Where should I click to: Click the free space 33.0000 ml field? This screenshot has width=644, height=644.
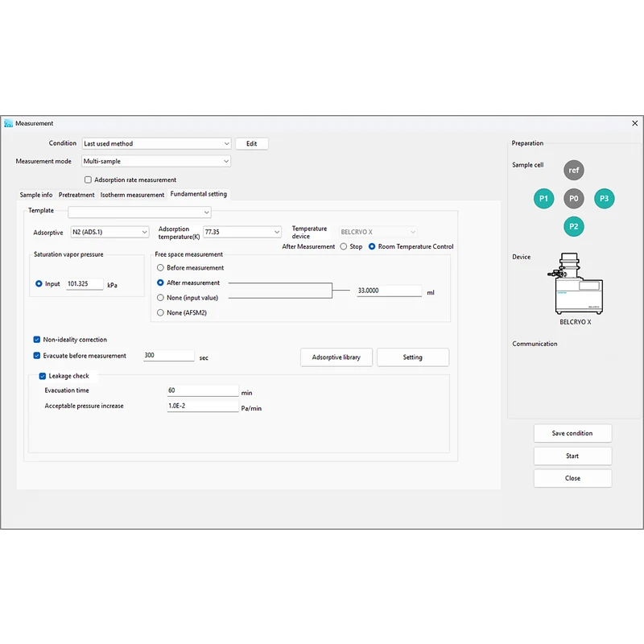[389, 291]
